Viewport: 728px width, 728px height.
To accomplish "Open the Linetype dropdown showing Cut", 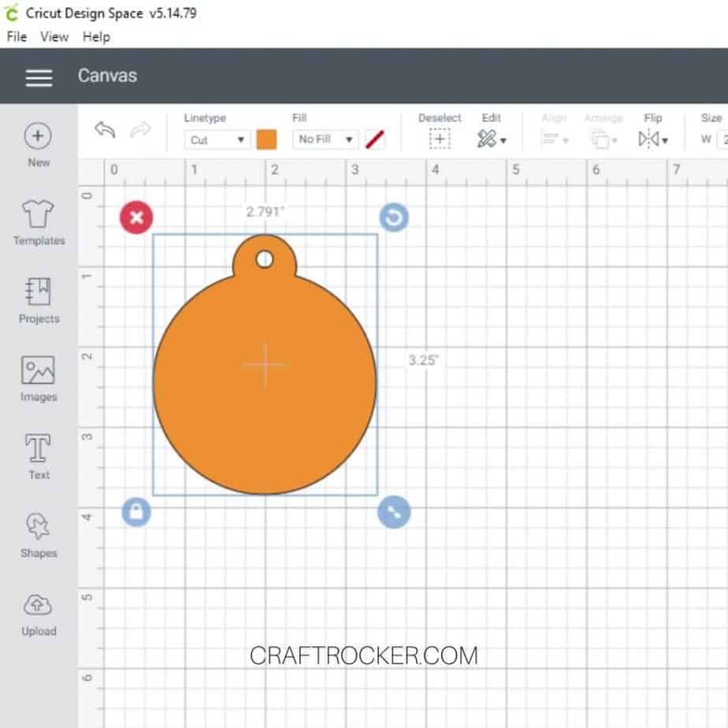I will point(217,139).
